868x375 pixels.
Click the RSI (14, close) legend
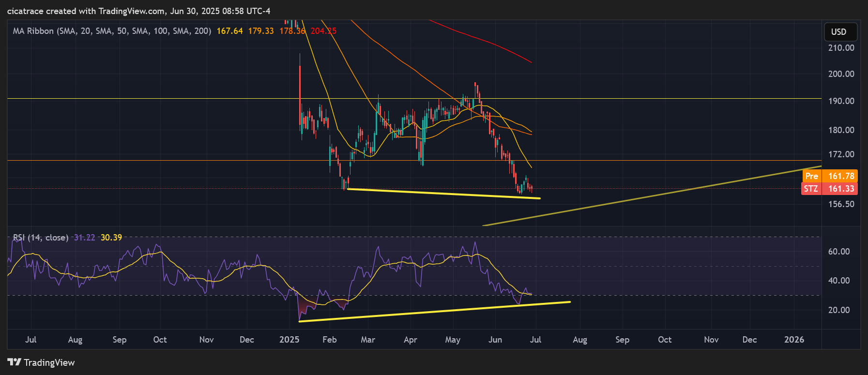click(41, 238)
